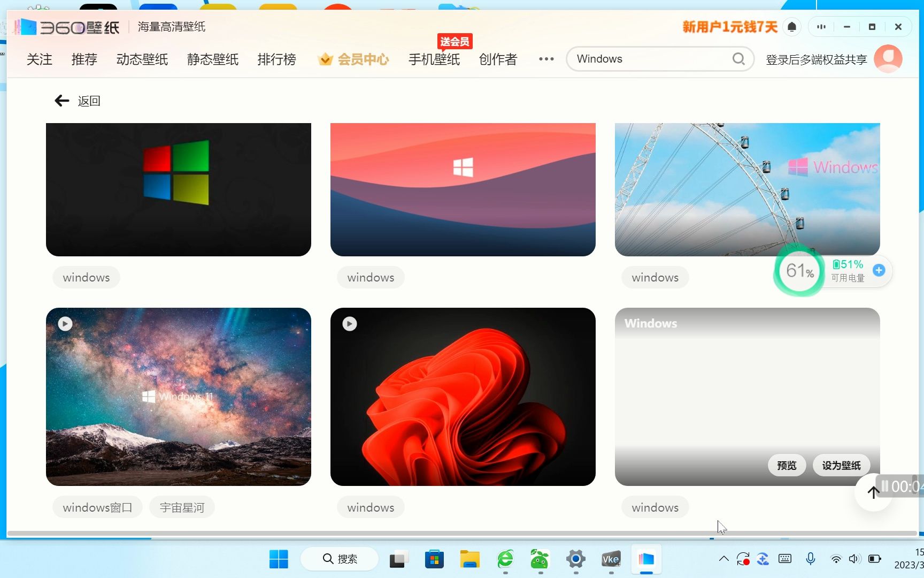This screenshot has width=924, height=578.
Task: Open the 排行榜 tab
Action: point(277,59)
